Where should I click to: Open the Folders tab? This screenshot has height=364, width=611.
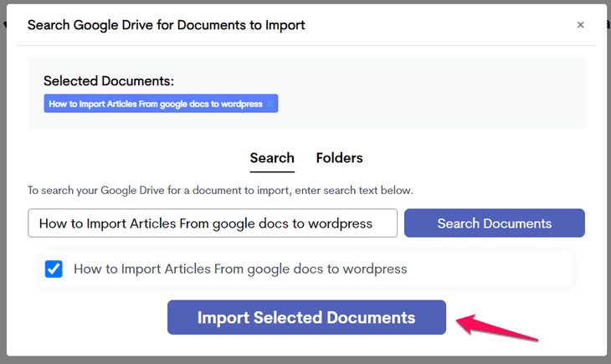pos(339,158)
